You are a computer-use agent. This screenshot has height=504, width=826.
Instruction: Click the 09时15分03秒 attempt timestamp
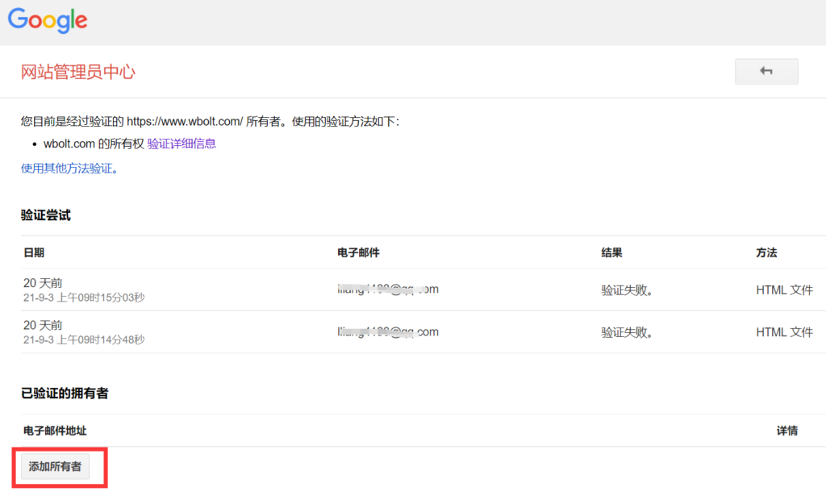[x=84, y=298]
